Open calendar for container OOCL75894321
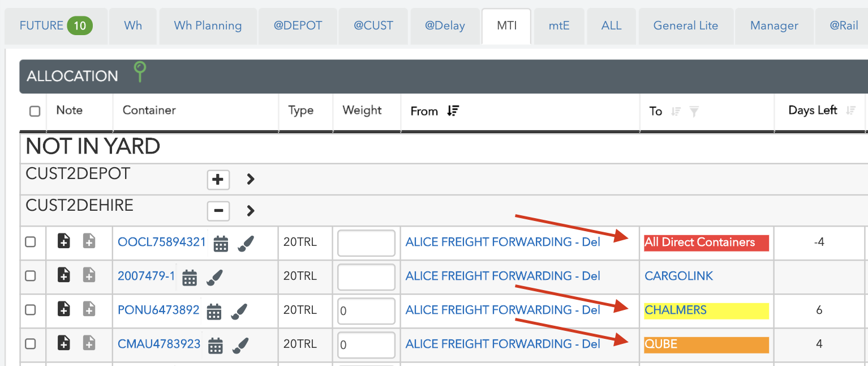This screenshot has width=868, height=366. 221,244
